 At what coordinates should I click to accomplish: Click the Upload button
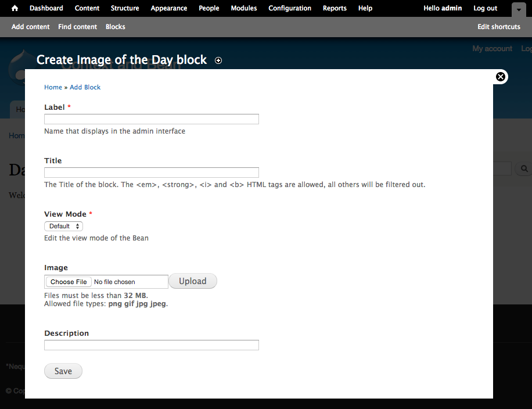tap(192, 281)
